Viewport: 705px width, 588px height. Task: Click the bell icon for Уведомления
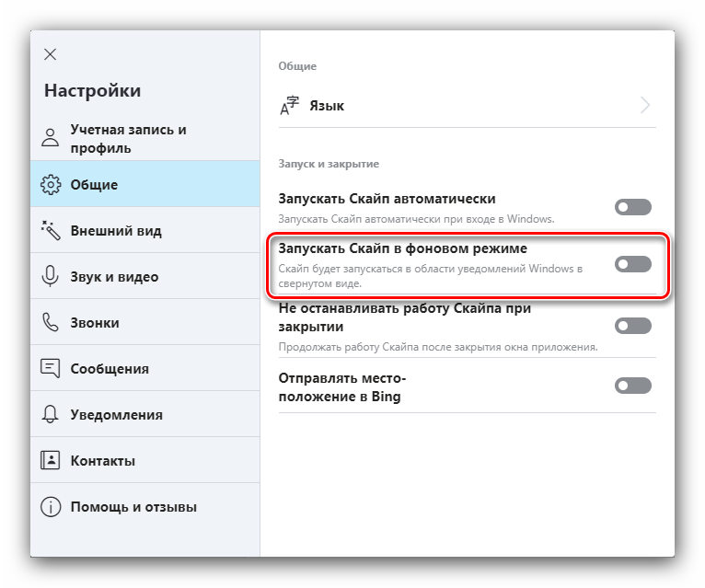click(51, 414)
